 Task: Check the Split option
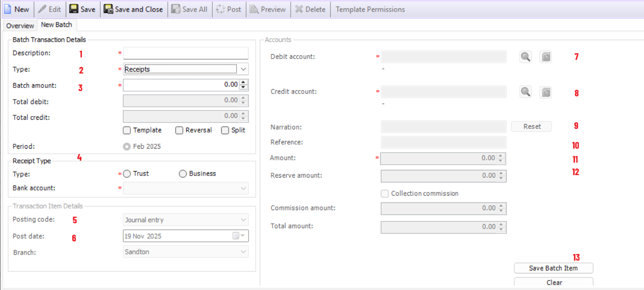(x=225, y=130)
